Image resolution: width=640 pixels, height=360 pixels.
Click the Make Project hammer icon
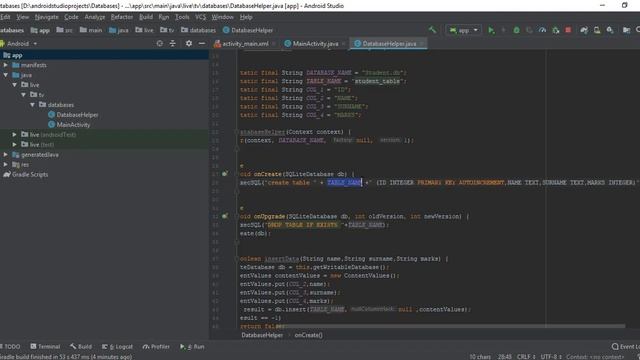click(x=432, y=30)
